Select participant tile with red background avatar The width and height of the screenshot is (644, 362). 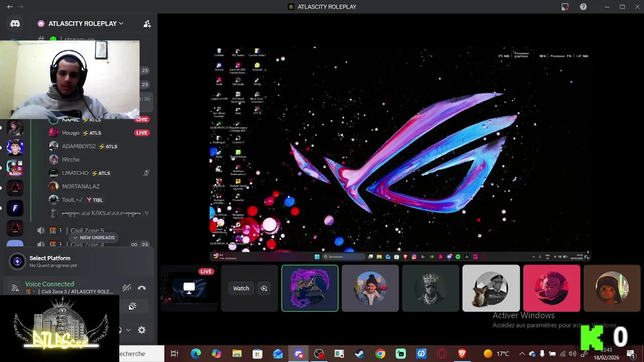tap(551, 288)
